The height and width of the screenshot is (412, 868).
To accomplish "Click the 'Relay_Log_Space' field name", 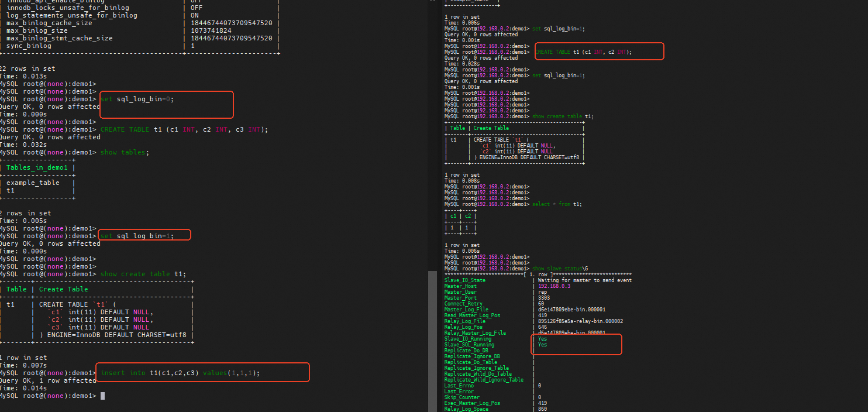I will pyautogui.click(x=467, y=409).
